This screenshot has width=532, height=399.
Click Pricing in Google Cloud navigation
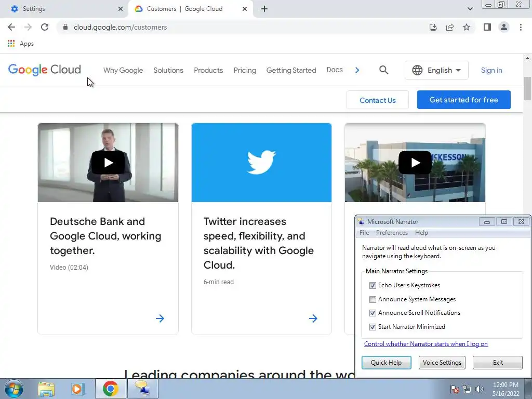[x=245, y=70]
